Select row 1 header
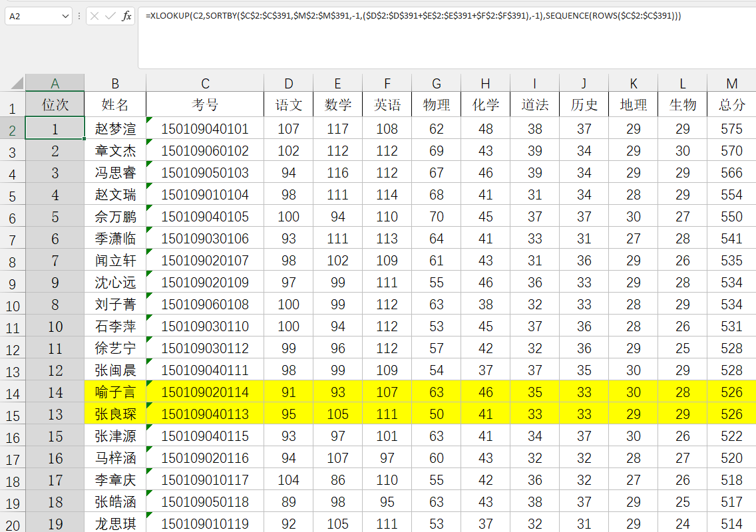 (13, 104)
